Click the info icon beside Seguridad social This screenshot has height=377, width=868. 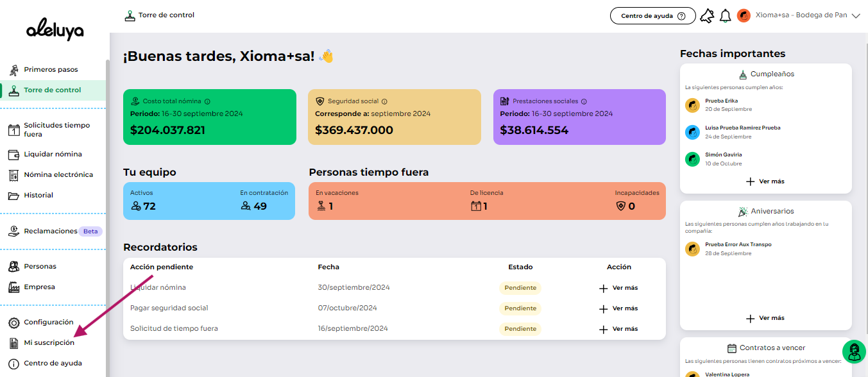point(384,101)
